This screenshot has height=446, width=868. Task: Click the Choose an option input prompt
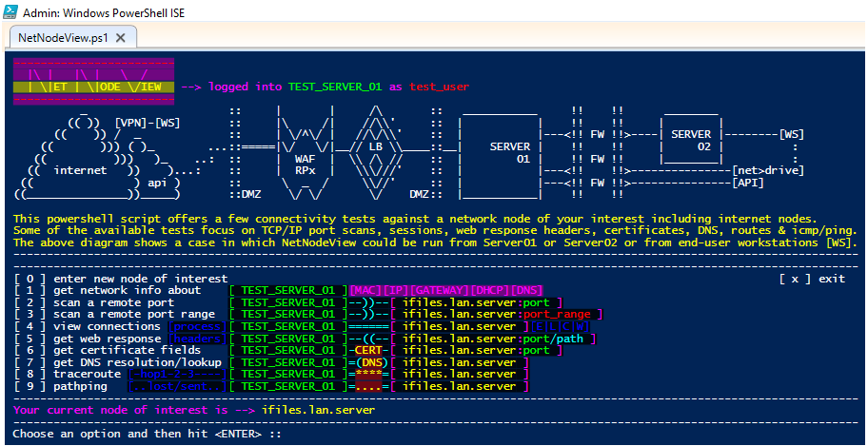point(148,434)
